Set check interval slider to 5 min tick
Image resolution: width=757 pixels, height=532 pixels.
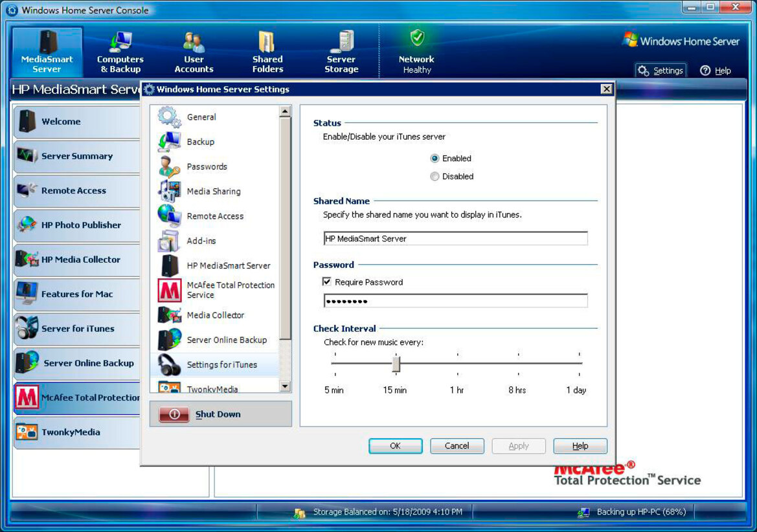(x=335, y=364)
